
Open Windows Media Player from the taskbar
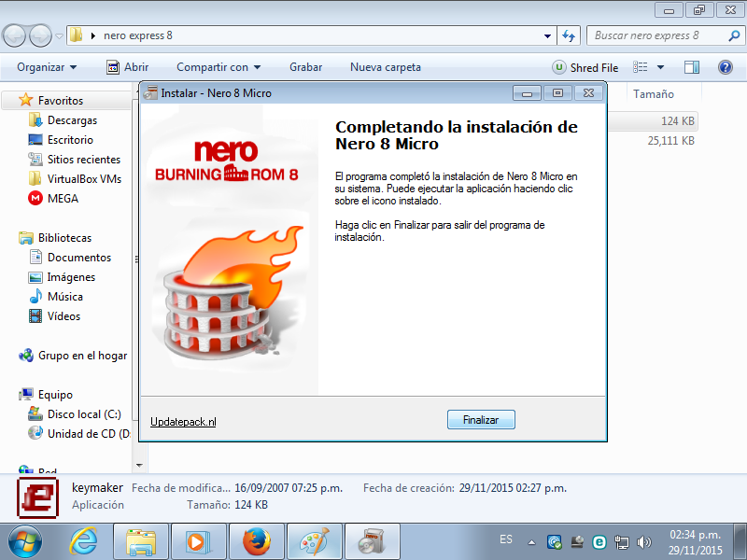click(x=199, y=542)
